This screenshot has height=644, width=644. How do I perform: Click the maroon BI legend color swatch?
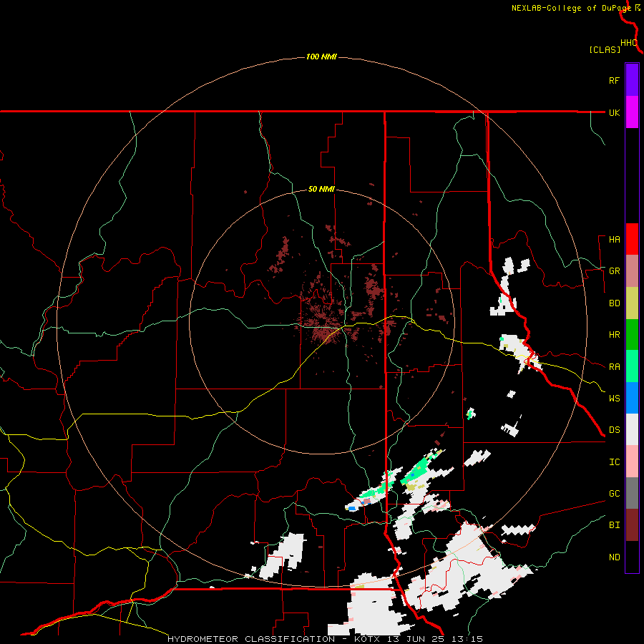[x=632, y=525]
